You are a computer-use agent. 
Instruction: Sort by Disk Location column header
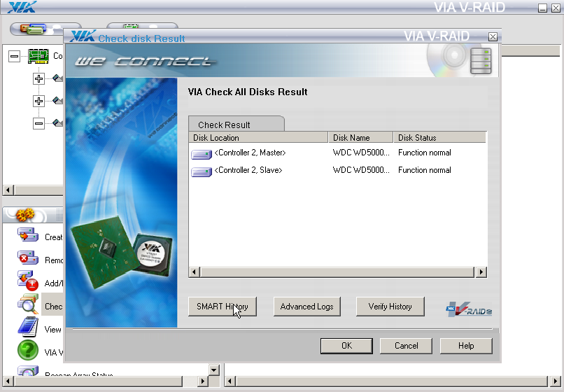tap(258, 137)
